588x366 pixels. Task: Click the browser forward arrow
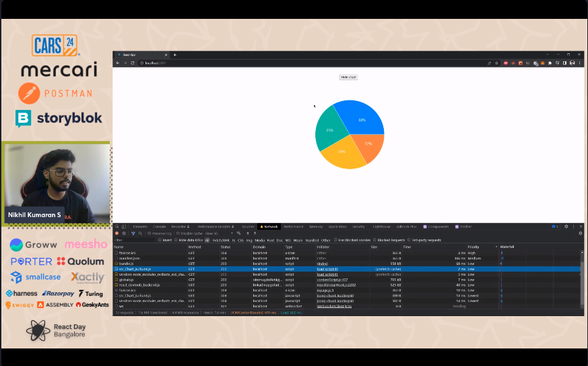point(125,63)
